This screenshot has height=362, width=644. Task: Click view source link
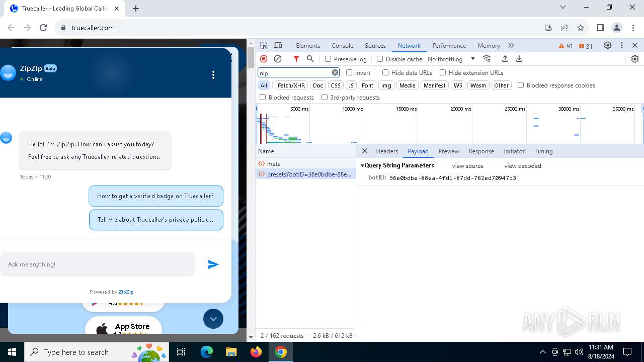(x=467, y=166)
